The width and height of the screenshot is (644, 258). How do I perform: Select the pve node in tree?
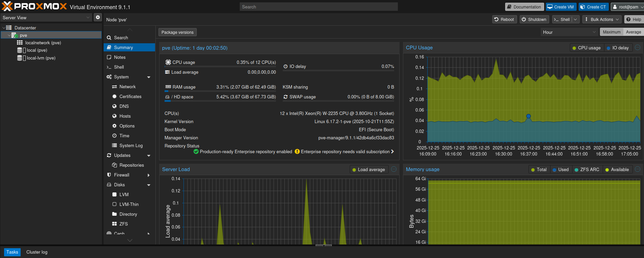[23, 35]
